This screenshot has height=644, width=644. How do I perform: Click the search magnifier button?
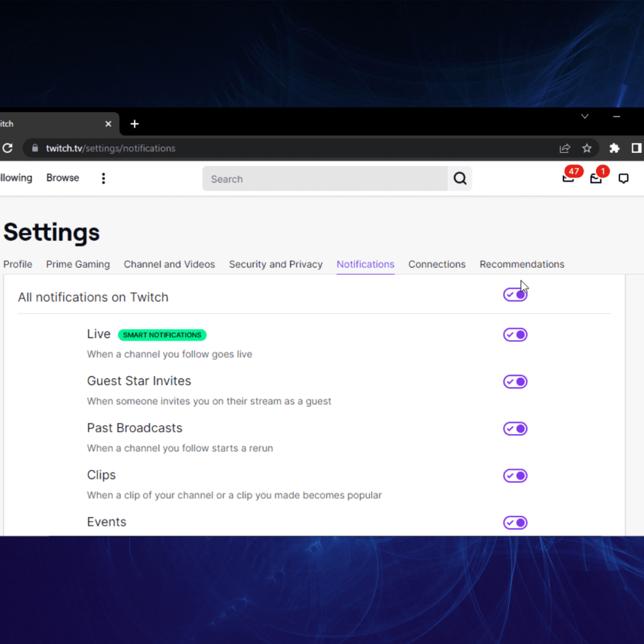460,178
